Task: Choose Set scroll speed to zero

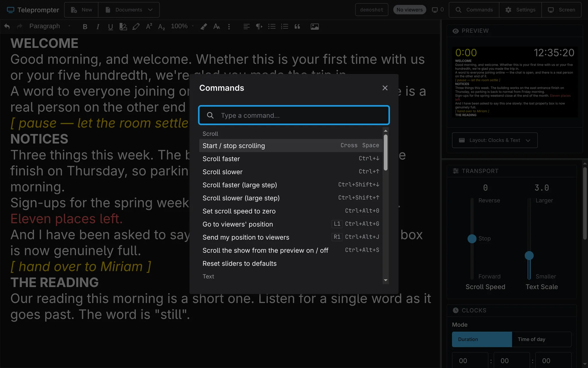Action: (x=291, y=211)
